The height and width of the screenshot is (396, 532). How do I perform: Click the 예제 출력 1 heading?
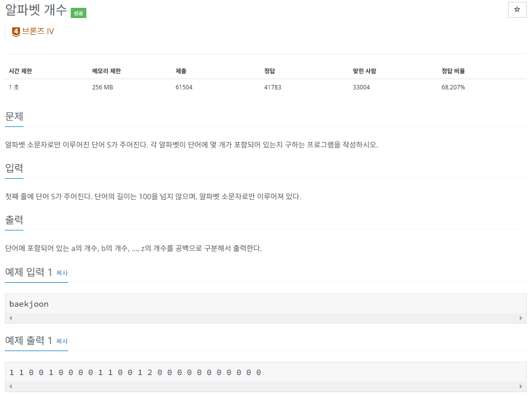(x=28, y=341)
